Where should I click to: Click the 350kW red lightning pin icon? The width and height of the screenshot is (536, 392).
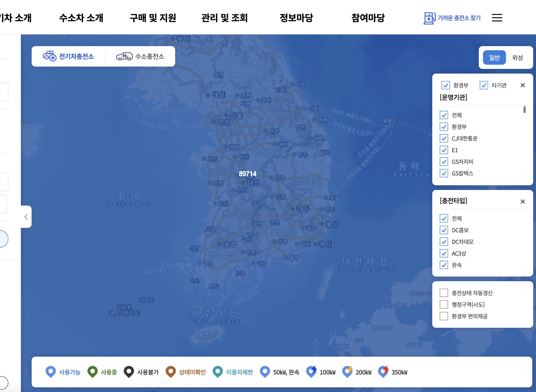tap(383, 372)
